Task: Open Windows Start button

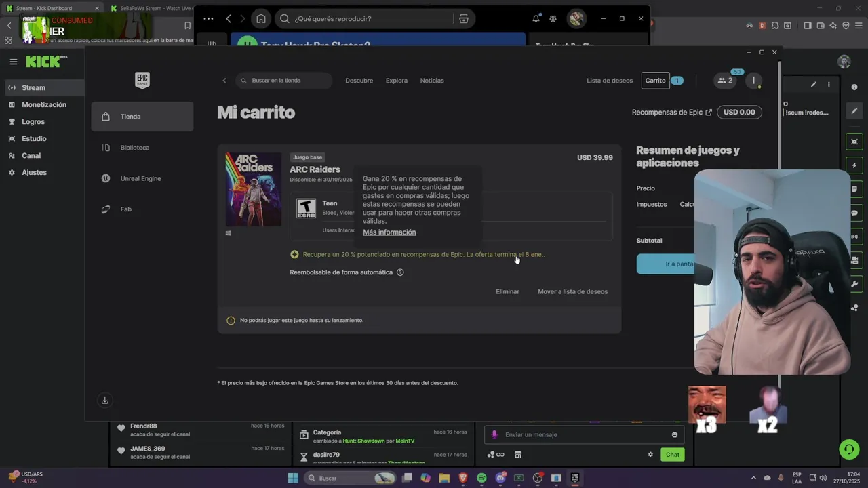Action: tap(293, 478)
